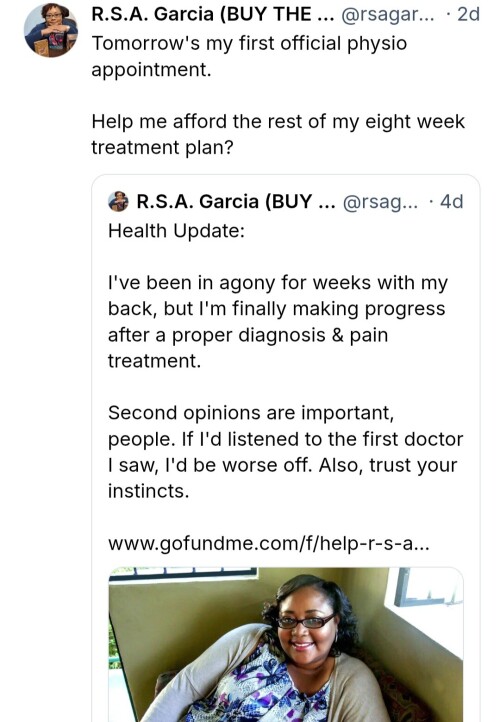The width and height of the screenshot is (500, 722).
Task: Click the @rsag... handle in the quoted tweet
Action: [380, 202]
